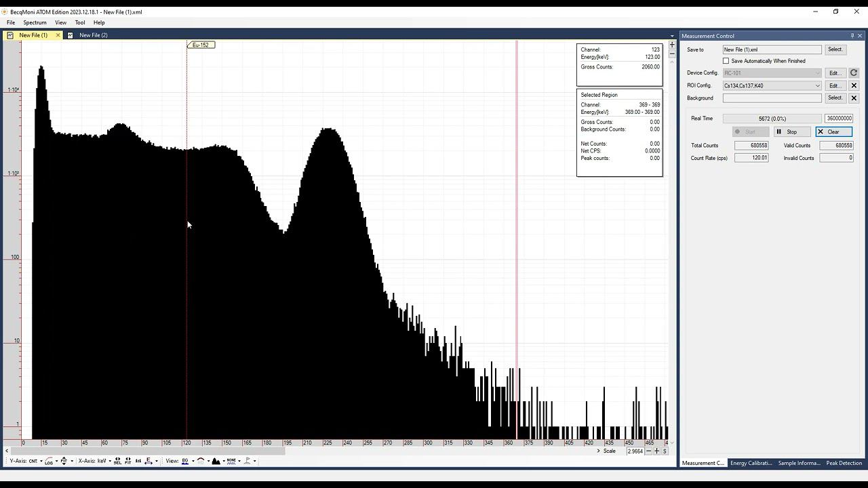
Task: Toggle the Y-axis LOG scale icon
Action: click(49, 461)
